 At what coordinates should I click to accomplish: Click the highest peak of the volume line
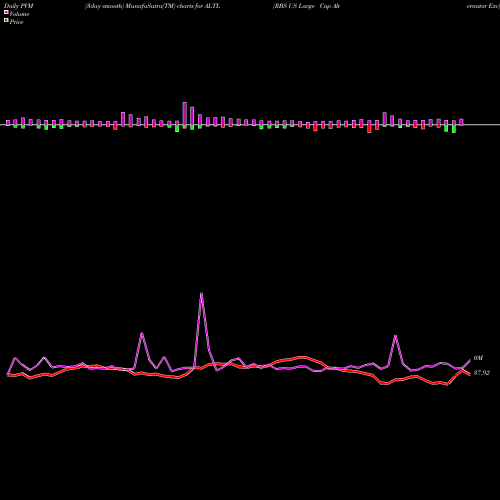click(x=201, y=293)
